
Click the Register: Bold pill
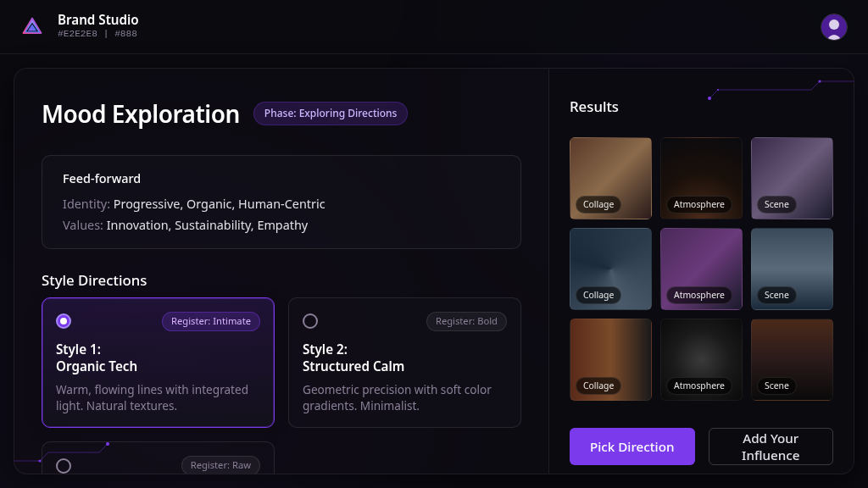coord(466,321)
